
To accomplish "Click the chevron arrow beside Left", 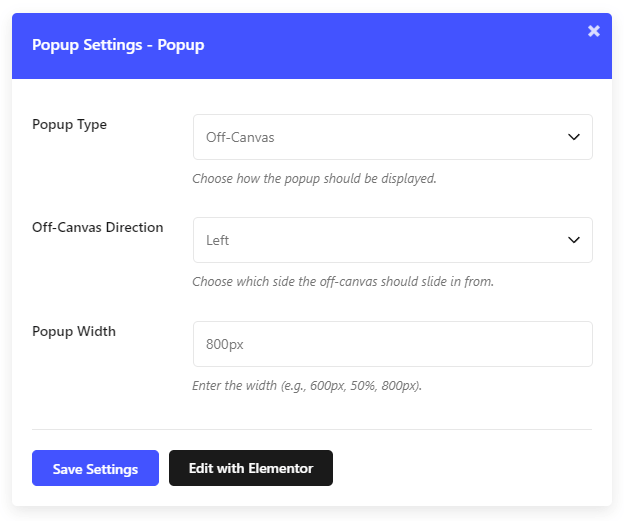I will (573, 240).
